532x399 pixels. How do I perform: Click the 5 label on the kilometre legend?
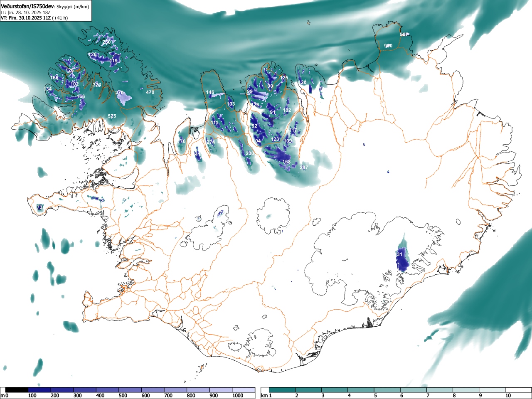pyautogui.click(x=375, y=396)
